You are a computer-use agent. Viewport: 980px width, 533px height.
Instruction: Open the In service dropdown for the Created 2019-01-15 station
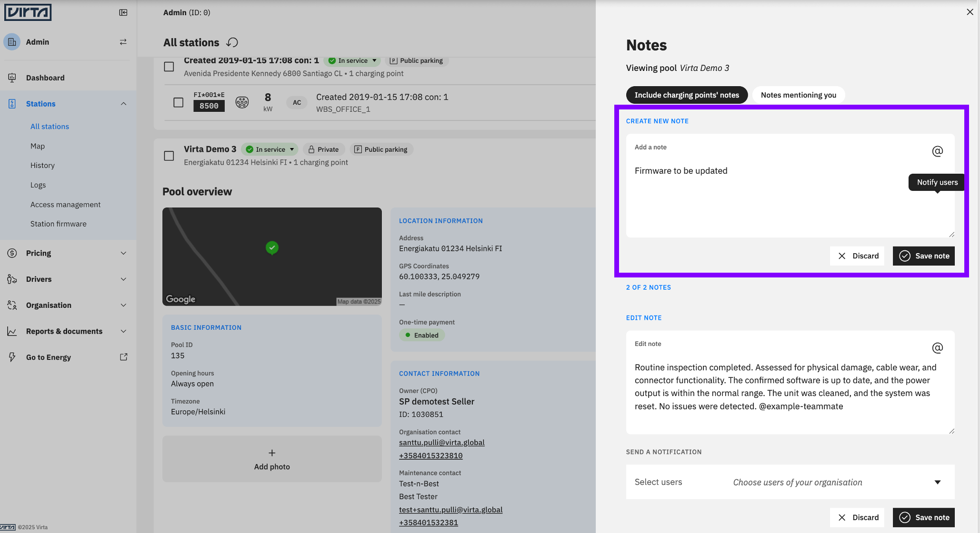coord(352,60)
